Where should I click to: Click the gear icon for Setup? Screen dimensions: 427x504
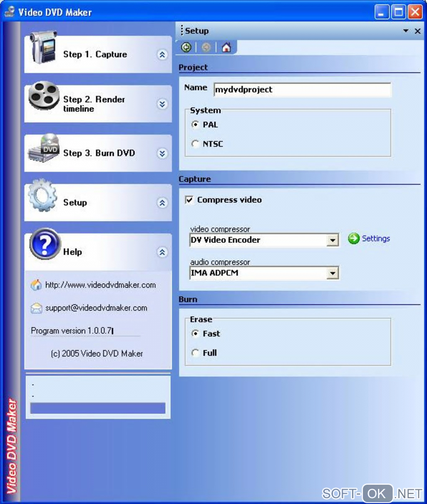pos(42,195)
